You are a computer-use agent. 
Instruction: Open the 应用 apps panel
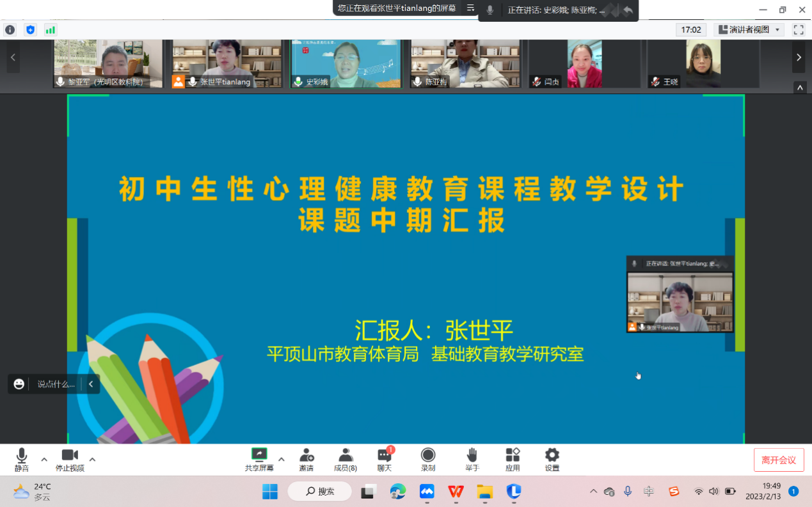513,459
